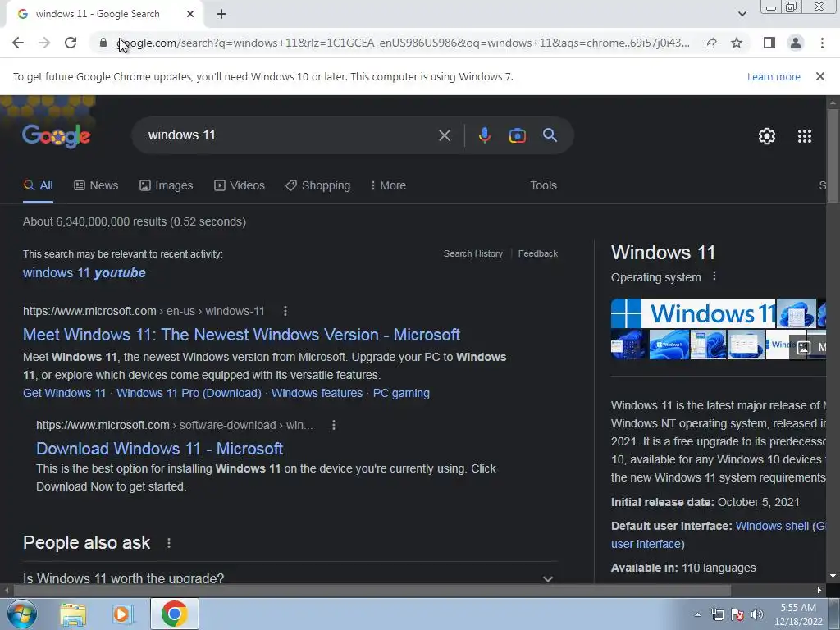The image size is (840, 630).
Task: Select Chrome taskbar button
Action: coord(175,614)
